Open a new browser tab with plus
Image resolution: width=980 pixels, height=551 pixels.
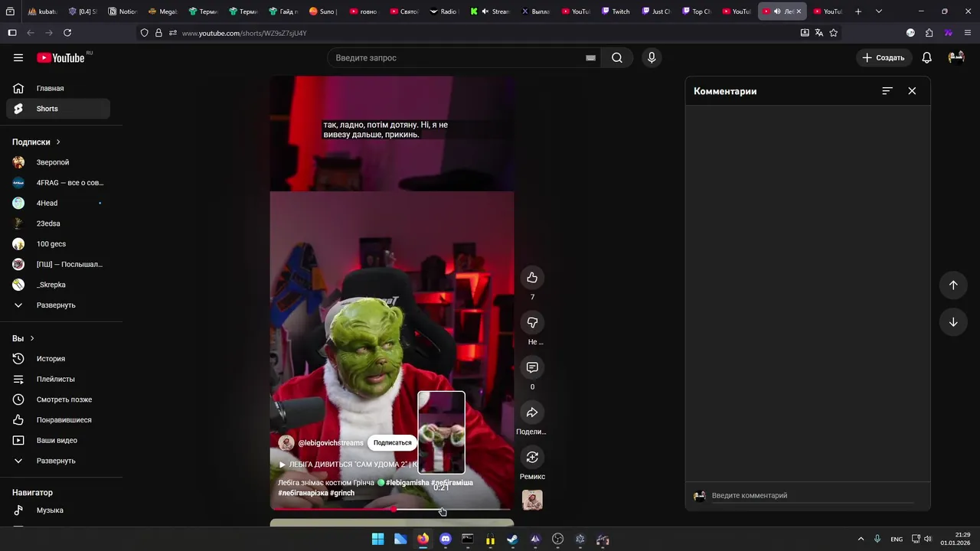pyautogui.click(x=858, y=11)
